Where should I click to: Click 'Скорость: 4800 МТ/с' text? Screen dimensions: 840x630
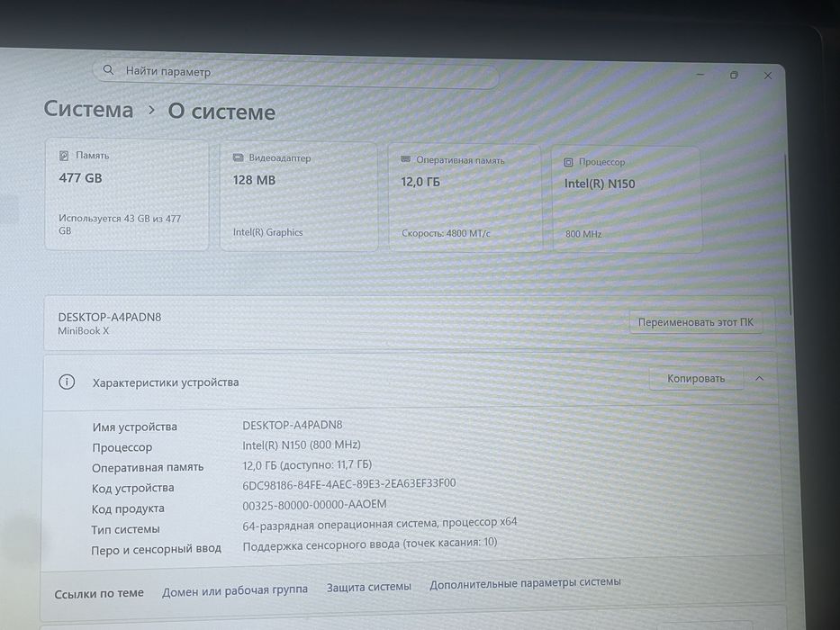(446, 233)
